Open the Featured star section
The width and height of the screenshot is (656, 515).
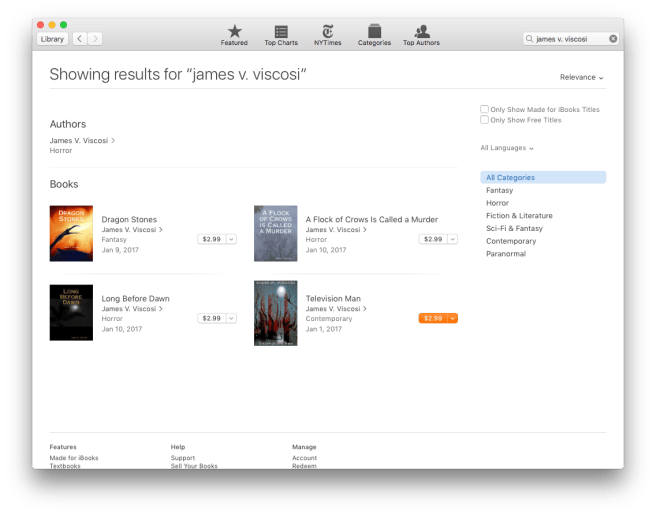[234, 35]
